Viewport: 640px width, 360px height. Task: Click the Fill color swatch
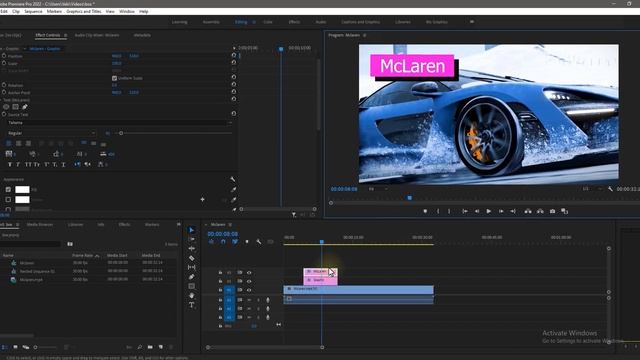point(22,189)
